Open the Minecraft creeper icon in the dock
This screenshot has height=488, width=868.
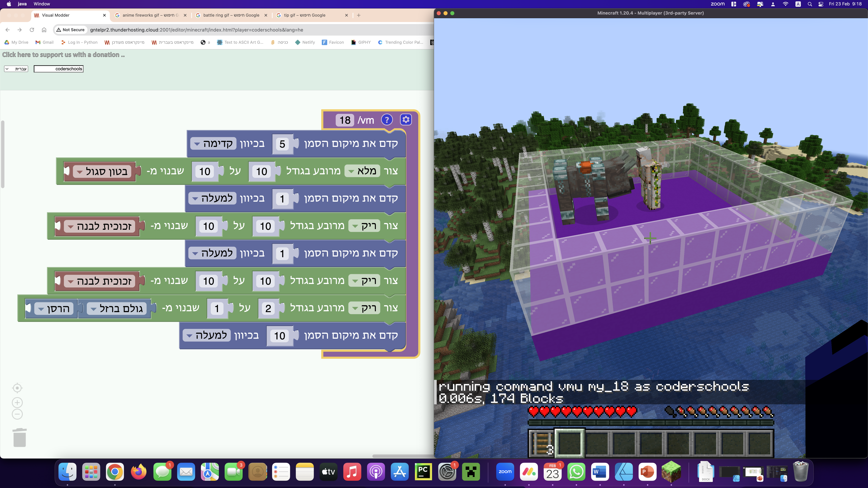[471, 472]
